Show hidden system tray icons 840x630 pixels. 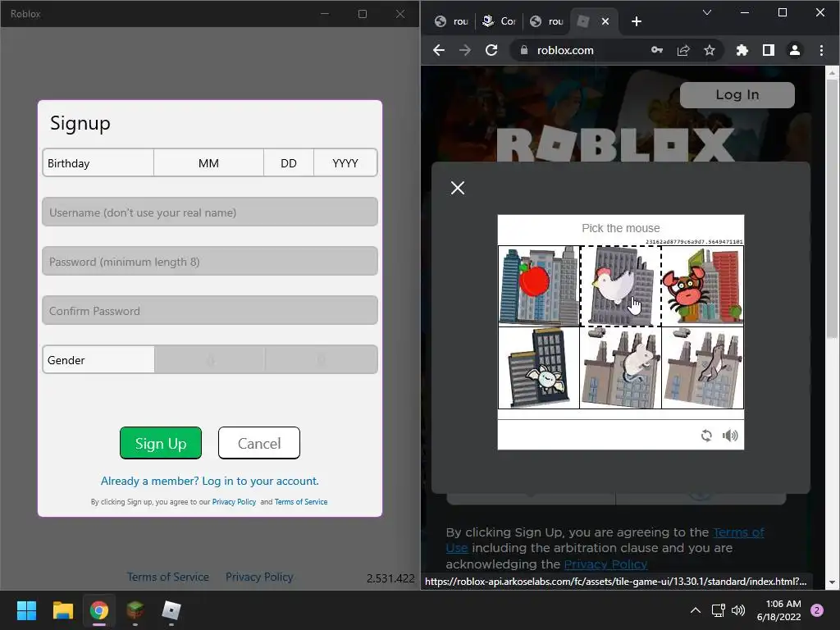tap(696, 610)
